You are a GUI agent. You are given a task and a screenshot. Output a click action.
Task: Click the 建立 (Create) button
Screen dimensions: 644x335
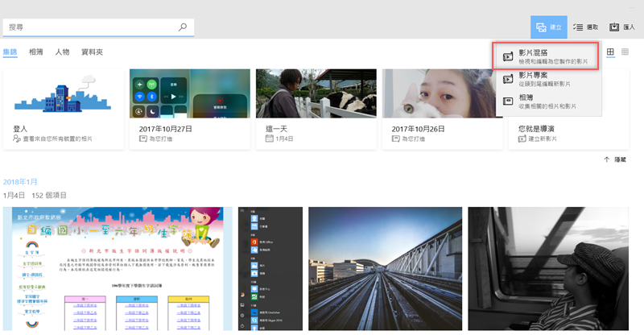(x=548, y=27)
